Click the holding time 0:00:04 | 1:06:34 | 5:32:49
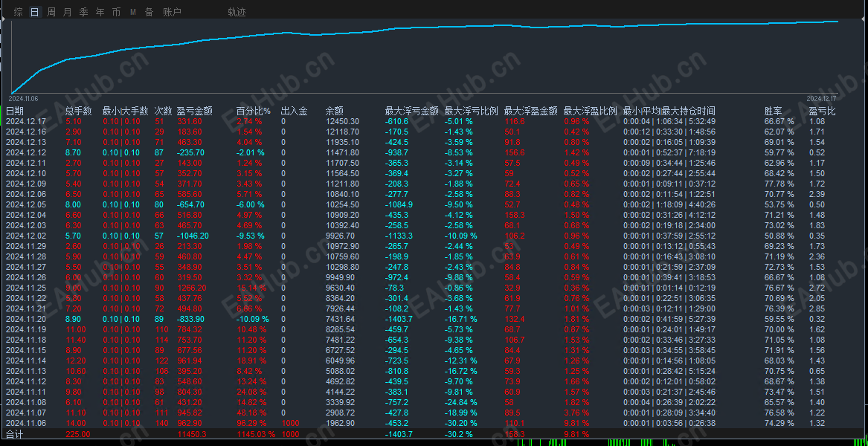Screen dimensions: 868x446 669,121
